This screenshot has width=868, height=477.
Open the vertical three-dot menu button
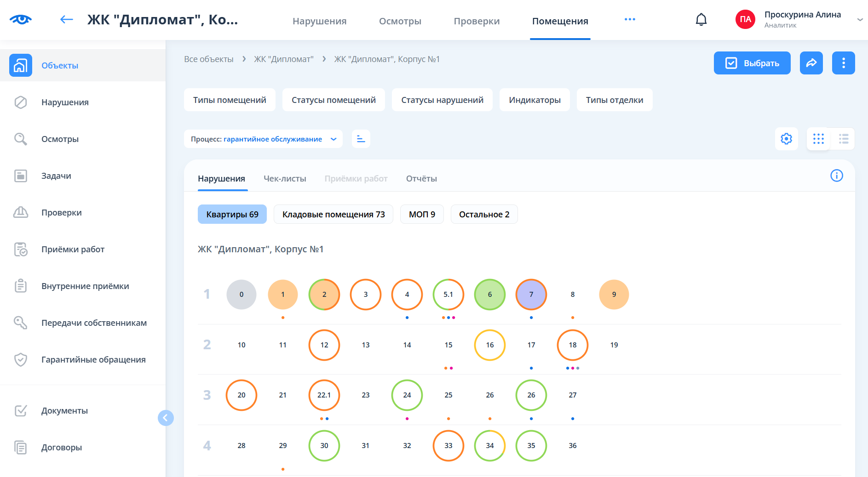(x=843, y=63)
